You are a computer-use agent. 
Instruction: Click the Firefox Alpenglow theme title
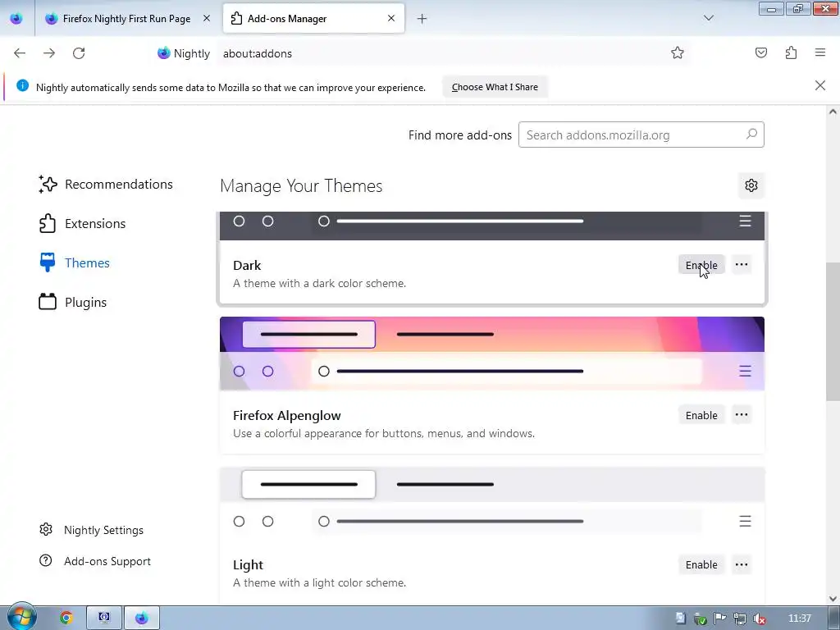point(286,416)
